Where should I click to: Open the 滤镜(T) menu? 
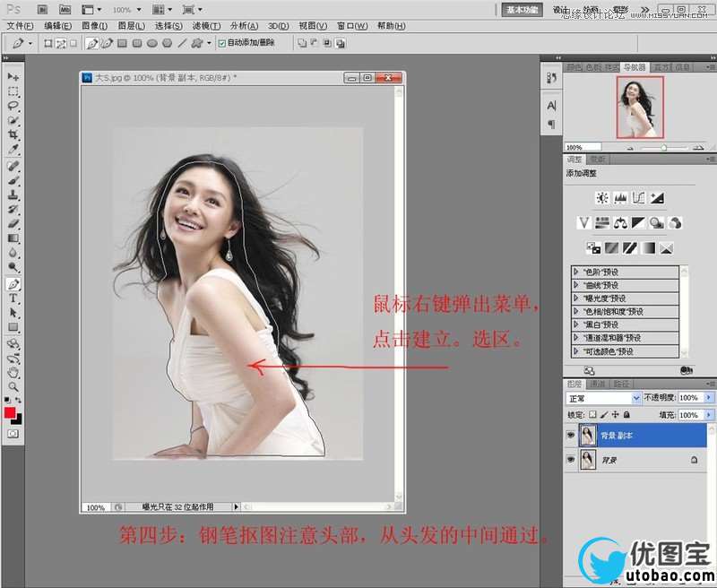(x=206, y=26)
